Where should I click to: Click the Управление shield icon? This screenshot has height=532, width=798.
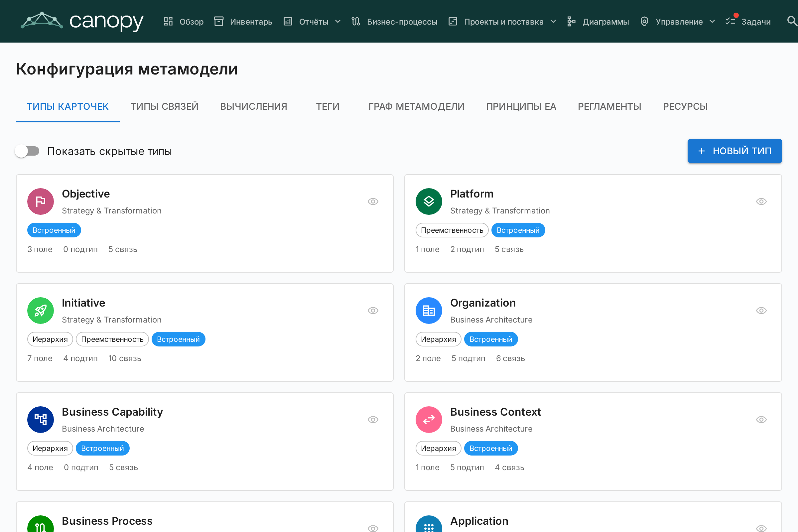pos(644,21)
